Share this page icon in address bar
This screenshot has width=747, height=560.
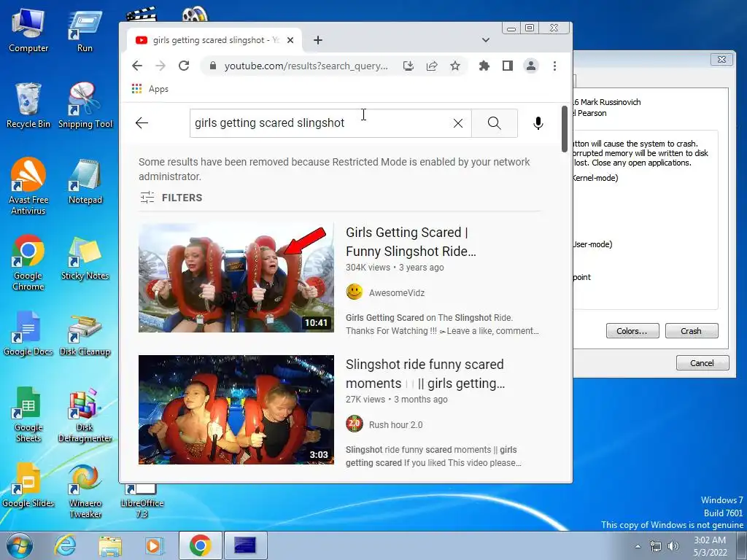point(432,66)
